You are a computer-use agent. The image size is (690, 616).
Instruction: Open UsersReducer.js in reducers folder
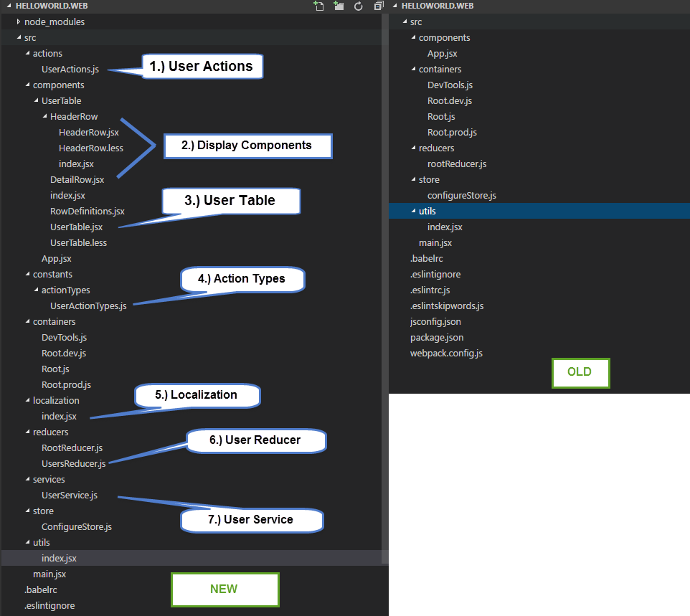tap(73, 463)
